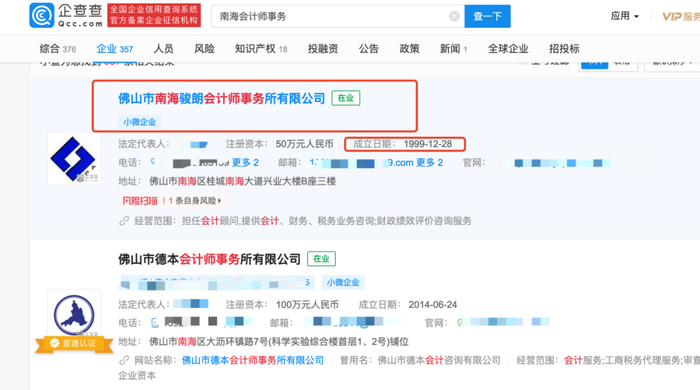Show 更多 2 phone numbers for 南海骏朗
Viewport: 700px width, 390px height.
pyautogui.click(x=245, y=162)
